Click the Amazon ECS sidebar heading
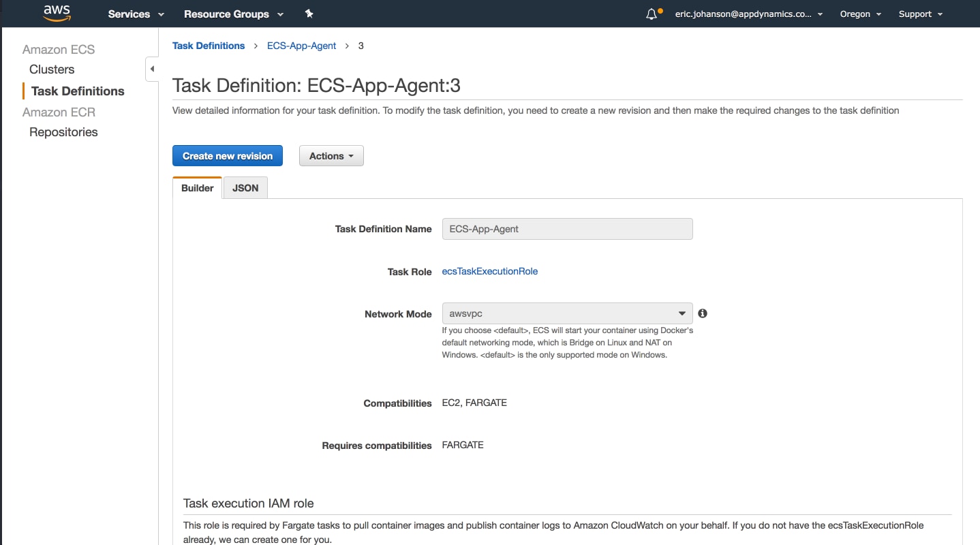This screenshot has width=980, height=545. click(x=59, y=50)
